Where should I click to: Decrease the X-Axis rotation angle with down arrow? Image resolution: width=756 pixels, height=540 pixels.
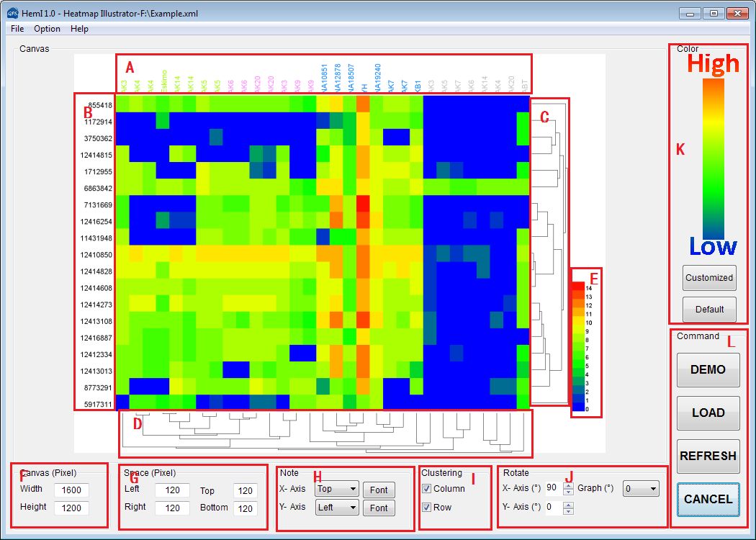[569, 492]
